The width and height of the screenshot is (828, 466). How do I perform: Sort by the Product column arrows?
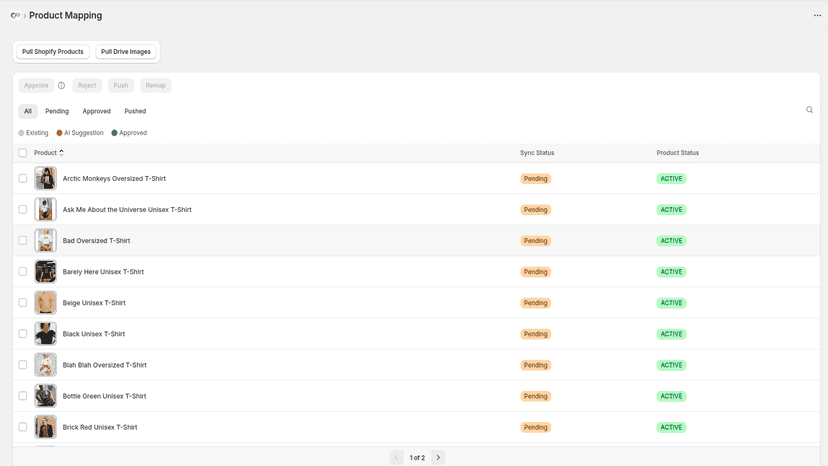tap(61, 153)
